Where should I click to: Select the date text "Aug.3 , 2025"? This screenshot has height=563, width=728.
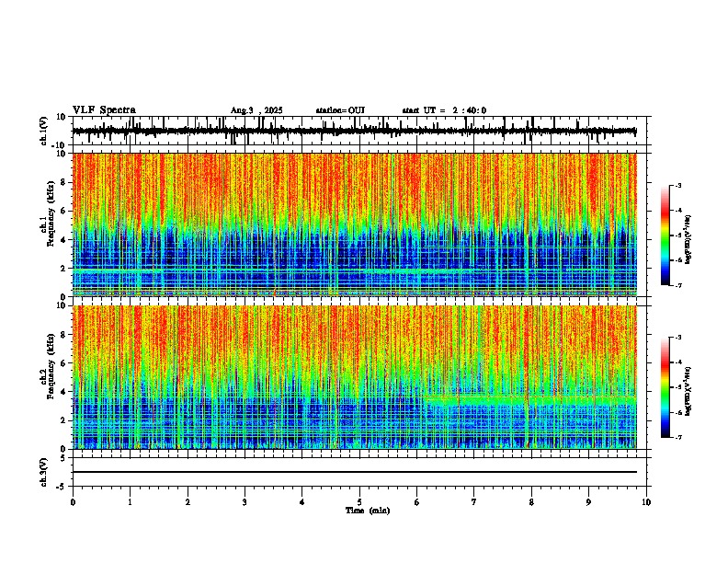click(256, 110)
